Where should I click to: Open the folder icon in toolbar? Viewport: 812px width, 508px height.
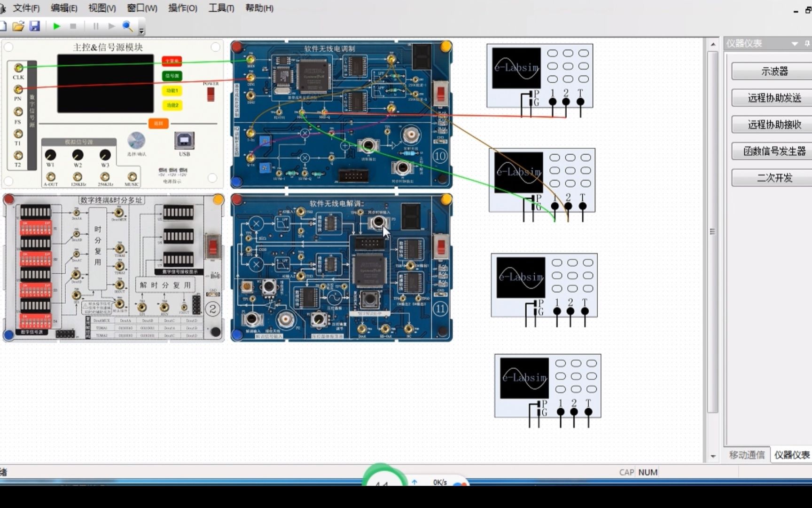click(x=18, y=26)
